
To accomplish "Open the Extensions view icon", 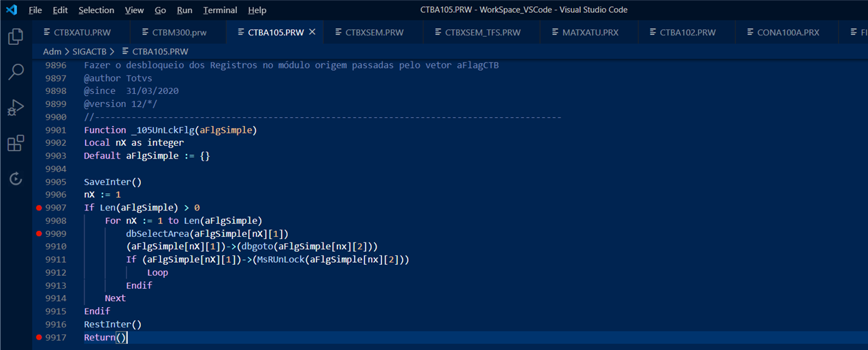I will point(16,144).
